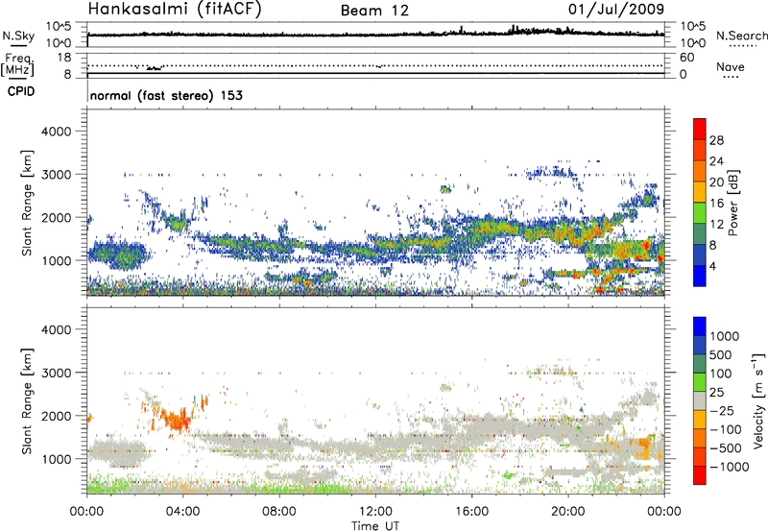The image size is (768, 532).
Task: Click the '-1000' tick on Velocity scale
Action: (x=729, y=467)
